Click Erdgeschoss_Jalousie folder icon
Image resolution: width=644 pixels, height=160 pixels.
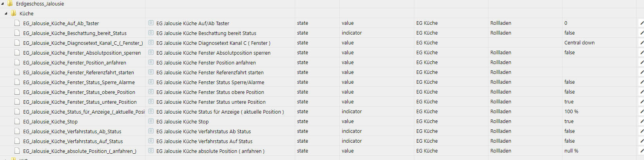10,4
